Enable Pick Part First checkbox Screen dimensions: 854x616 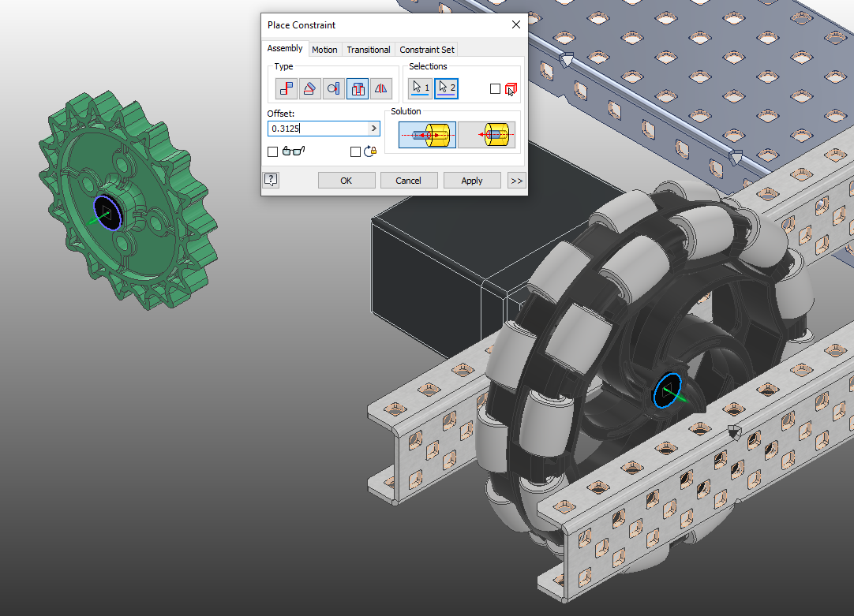click(x=495, y=88)
